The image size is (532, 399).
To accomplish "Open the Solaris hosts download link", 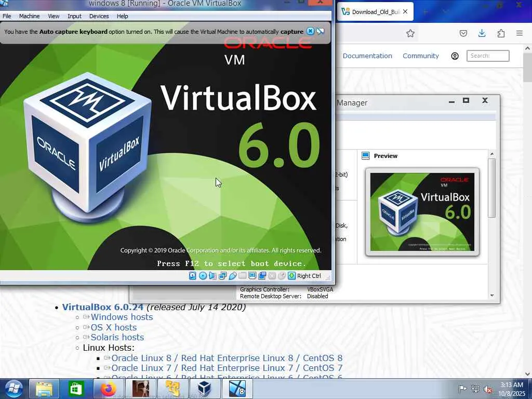I will click(x=117, y=337).
